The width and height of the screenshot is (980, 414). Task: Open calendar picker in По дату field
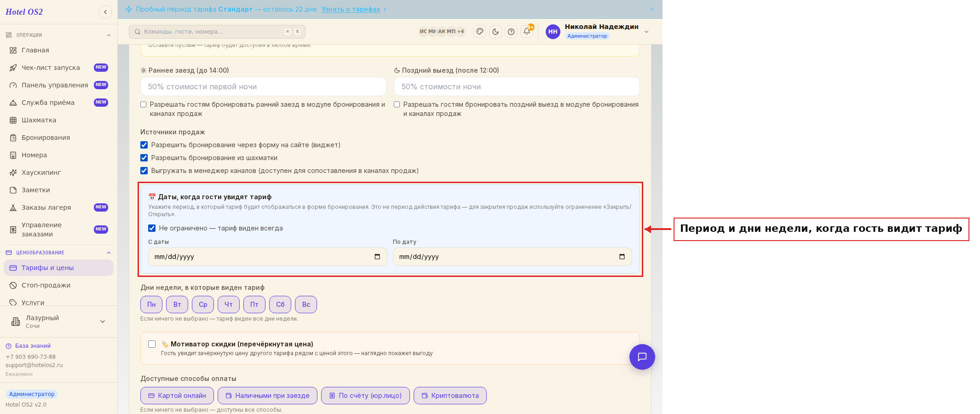[622, 257]
